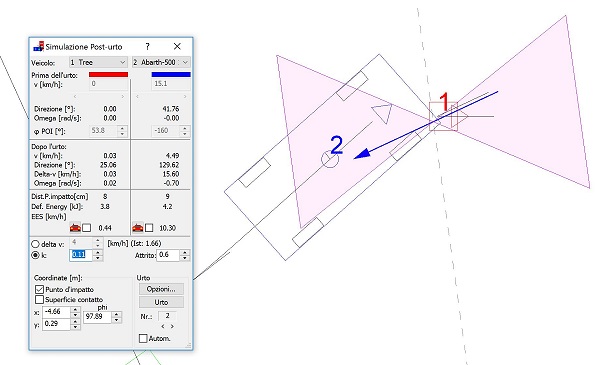
Task: Decrease phi angle with down stepper
Action: (x=117, y=320)
